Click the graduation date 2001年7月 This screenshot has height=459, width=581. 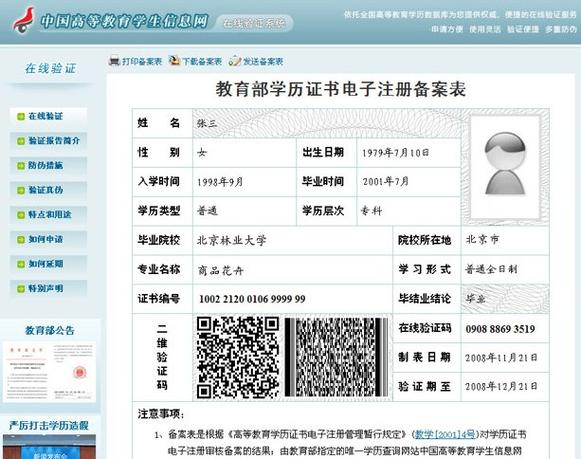pyautogui.click(x=385, y=181)
